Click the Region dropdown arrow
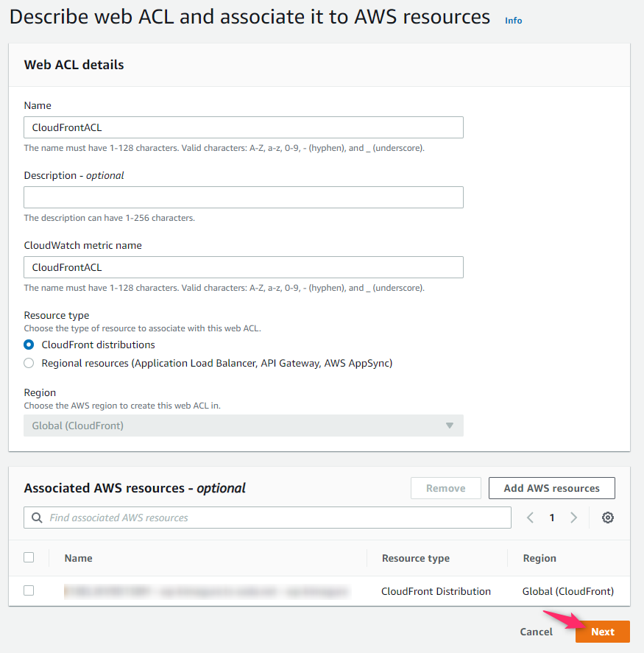This screenshot has height=653, width=644. coord(450,426)
